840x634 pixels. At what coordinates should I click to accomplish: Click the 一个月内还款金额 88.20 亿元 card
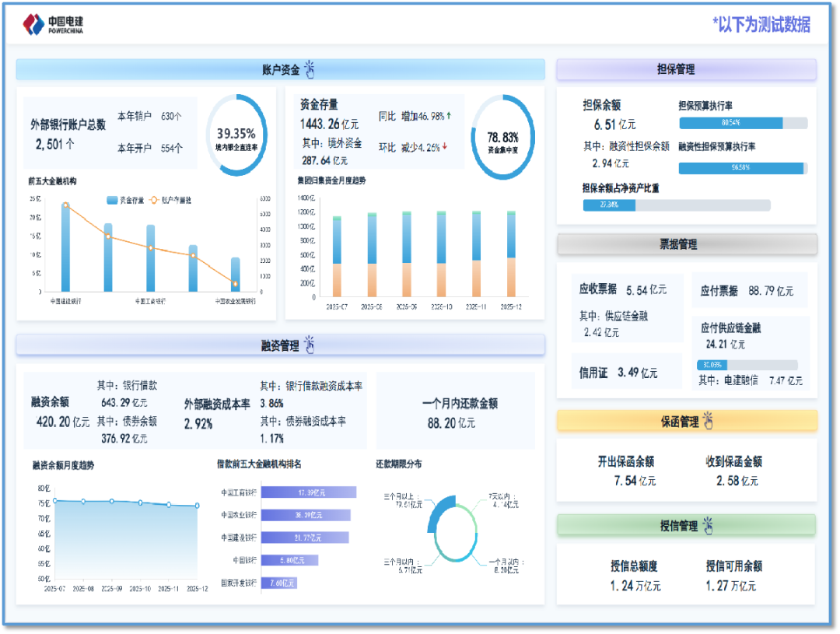[455, 411]
